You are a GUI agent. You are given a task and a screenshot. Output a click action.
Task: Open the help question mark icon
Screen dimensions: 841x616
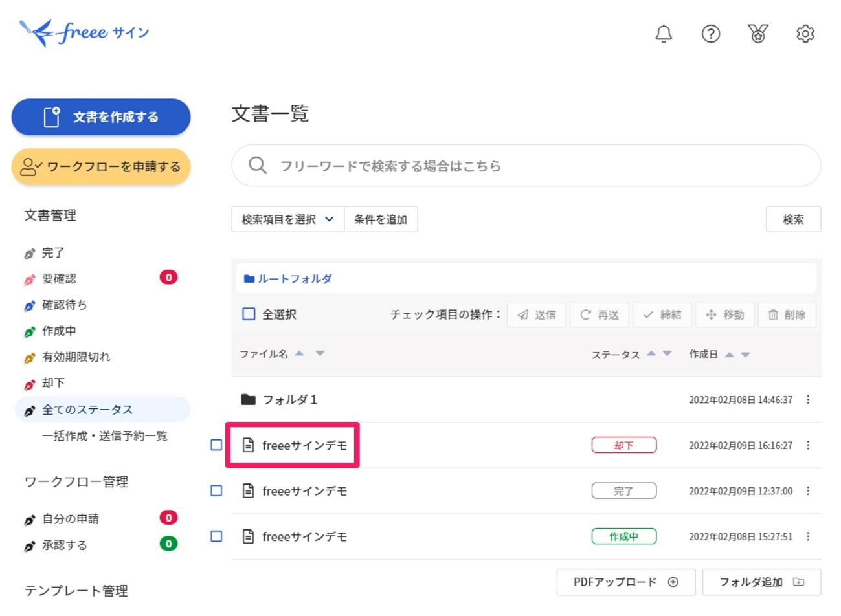click(x=711, y=34)
